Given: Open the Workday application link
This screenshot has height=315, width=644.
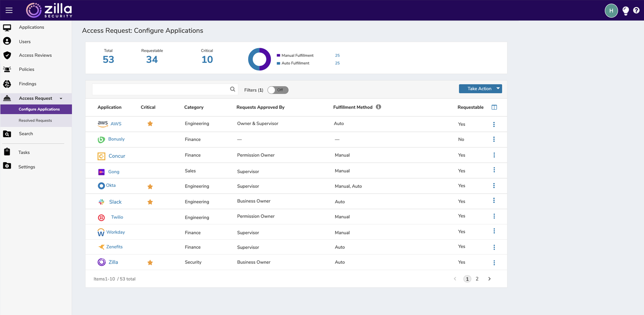Looking at the screenshot, I should pyautogui.click(x=115, y=232).
